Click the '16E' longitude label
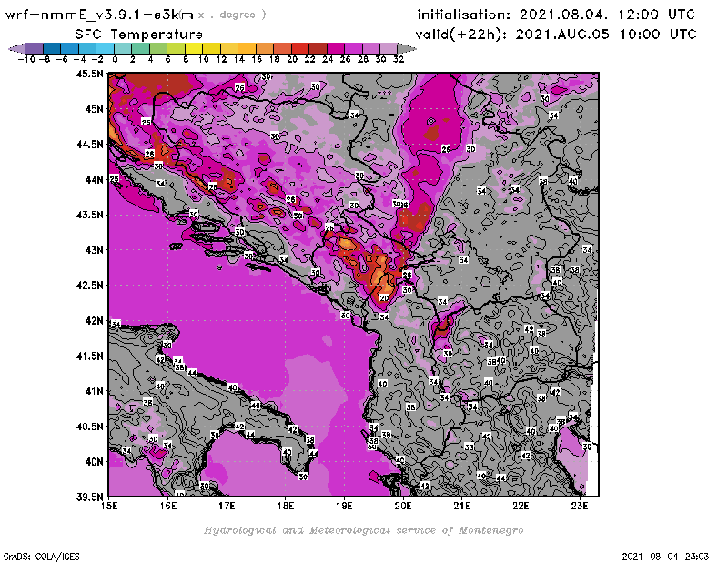 pos(168,506)
